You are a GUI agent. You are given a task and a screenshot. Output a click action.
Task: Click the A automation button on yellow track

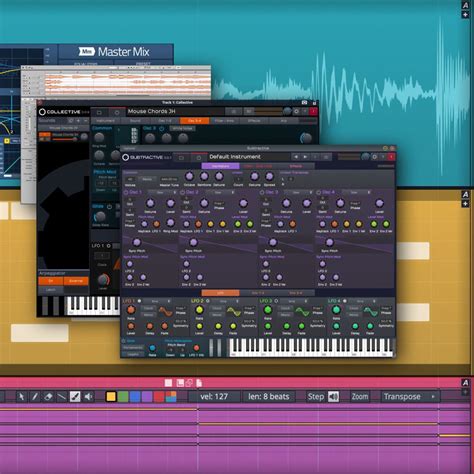click(465, 194)
